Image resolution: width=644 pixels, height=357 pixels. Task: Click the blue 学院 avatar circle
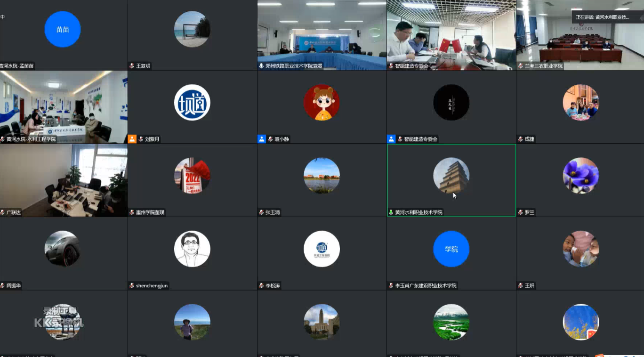(451, 249)
